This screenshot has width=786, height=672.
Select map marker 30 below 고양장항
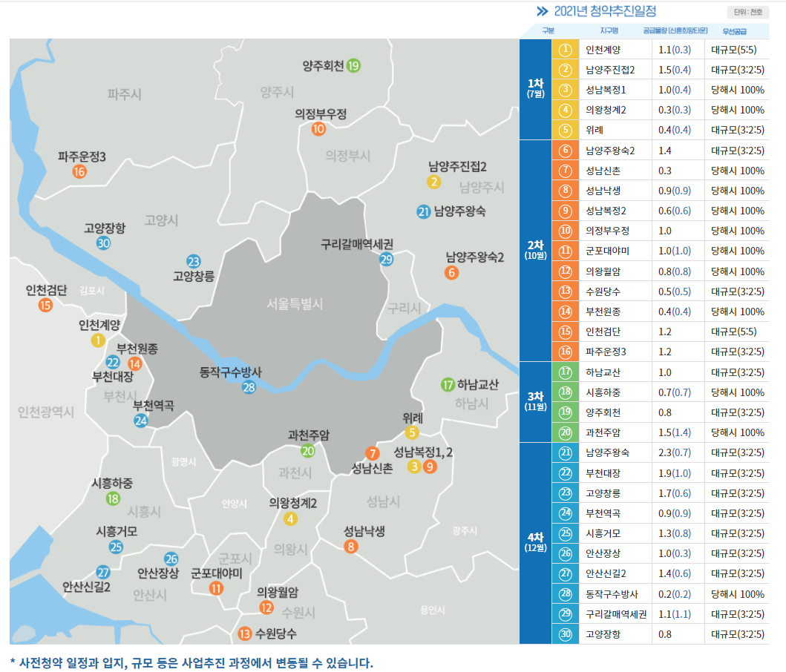click(x=103, y=243)
